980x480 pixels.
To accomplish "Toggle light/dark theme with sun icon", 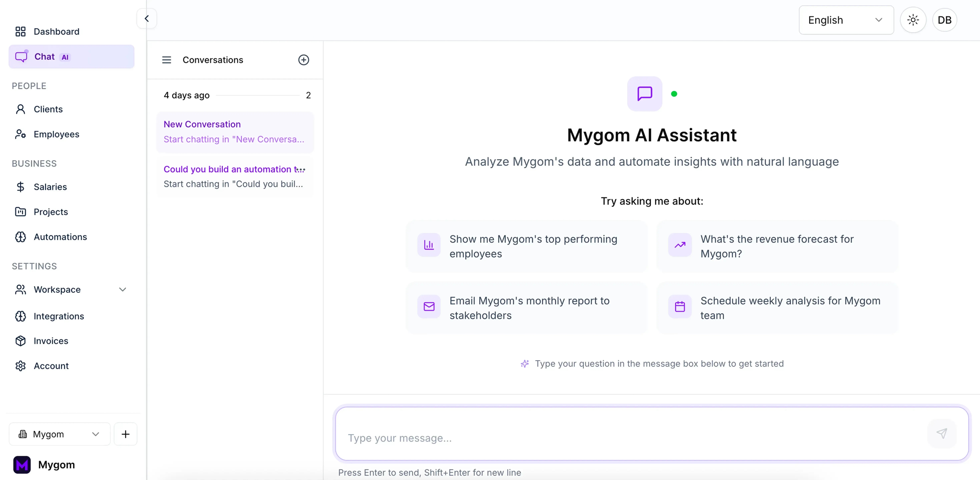I will point(913,20).
